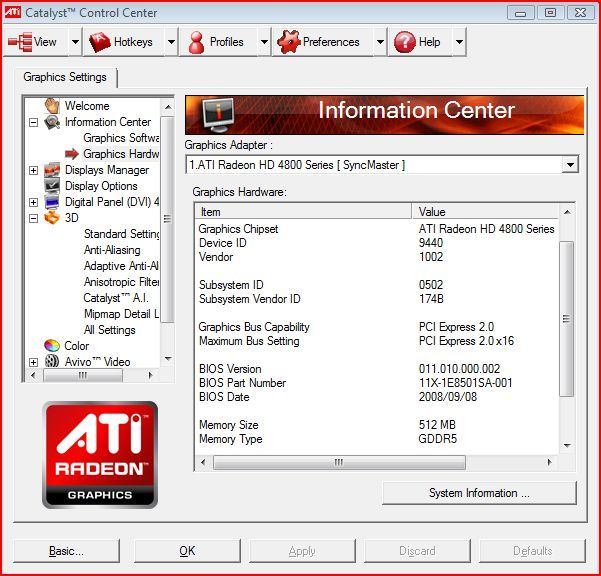
Task: Click the Display Options monitor icon
Action: click(x=52, y=186)
